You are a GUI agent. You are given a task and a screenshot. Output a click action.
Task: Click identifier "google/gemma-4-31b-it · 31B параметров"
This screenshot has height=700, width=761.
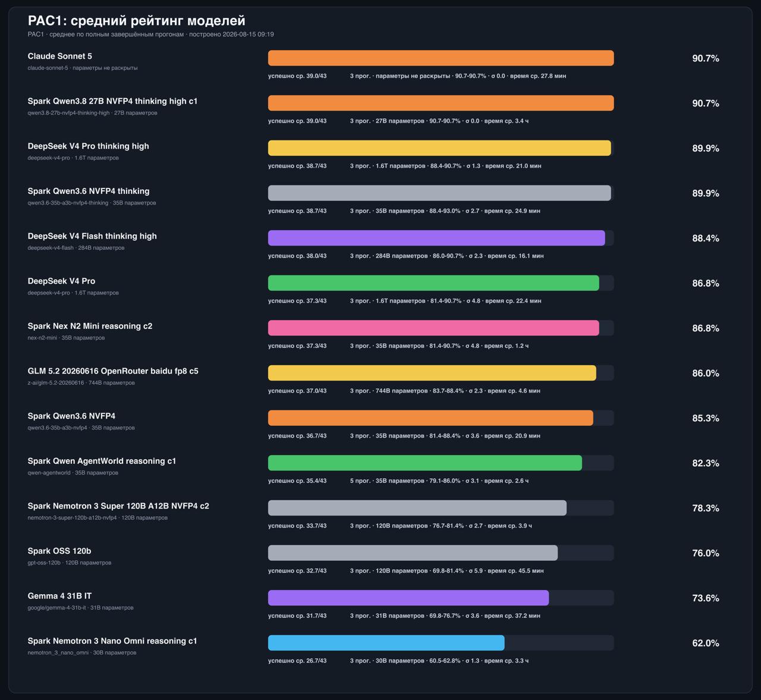[x=81, y=608]
